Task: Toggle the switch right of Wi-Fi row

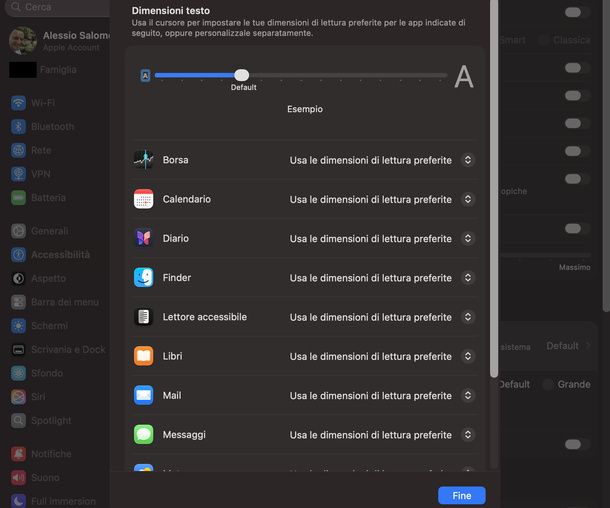Action: tap(577, 96)
